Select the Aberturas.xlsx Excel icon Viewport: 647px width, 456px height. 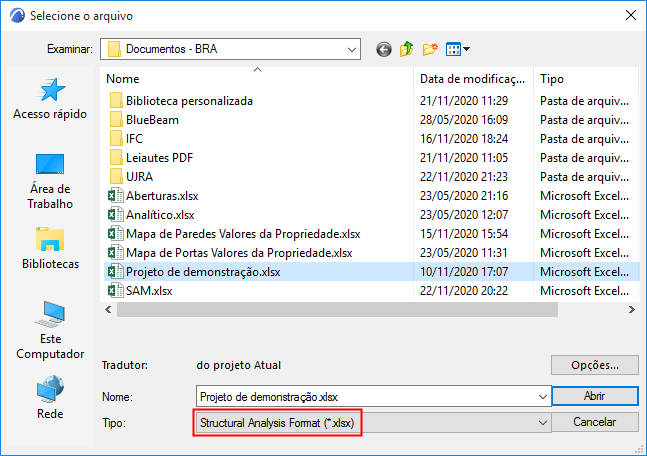pyautogui.click(x=116, y=196)
